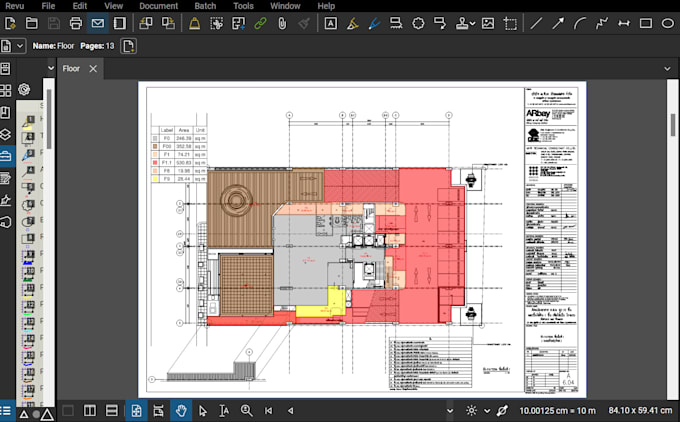Image resolution: width=680 pixels, height=422 pixels.
Task: Attach a file with the paperclip icon
Action: pyautogui.click(x=282, y=23)
